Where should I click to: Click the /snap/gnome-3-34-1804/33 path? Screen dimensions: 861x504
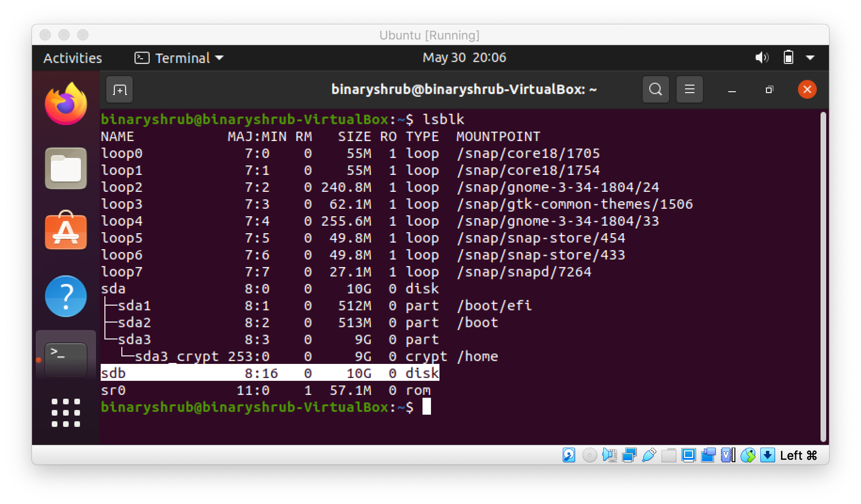[x=558, y=221]
